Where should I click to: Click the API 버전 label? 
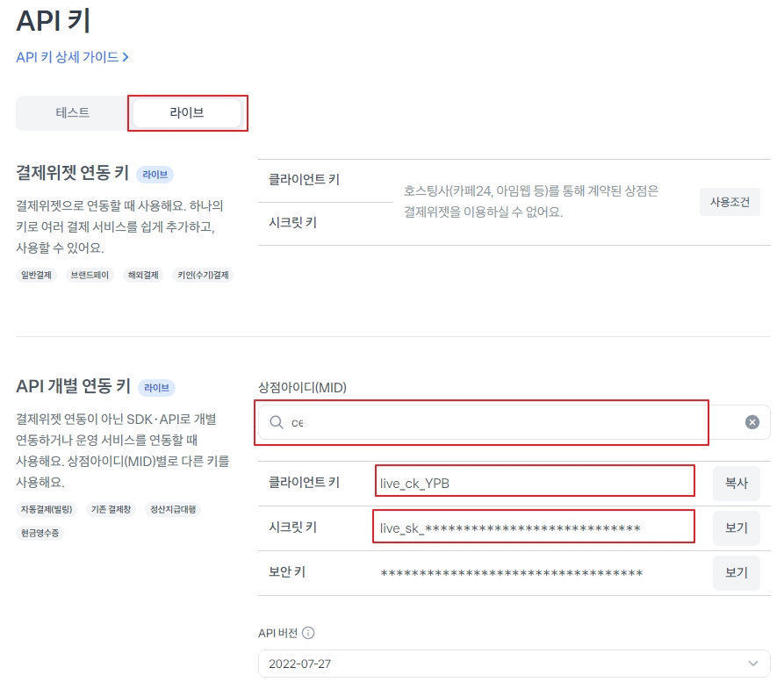click(278, 633)
